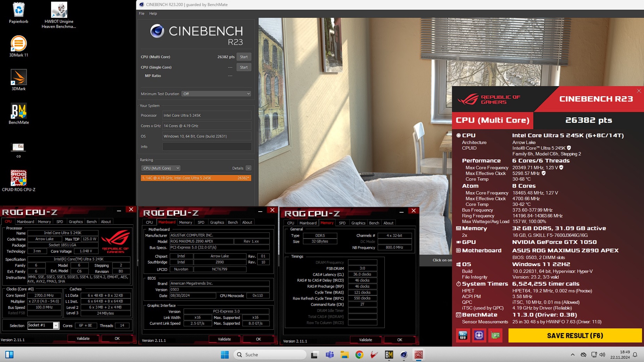The image size is (644, 362).
Task: Open the 18:49 clock and date
Action: click(x=620, y=355)
